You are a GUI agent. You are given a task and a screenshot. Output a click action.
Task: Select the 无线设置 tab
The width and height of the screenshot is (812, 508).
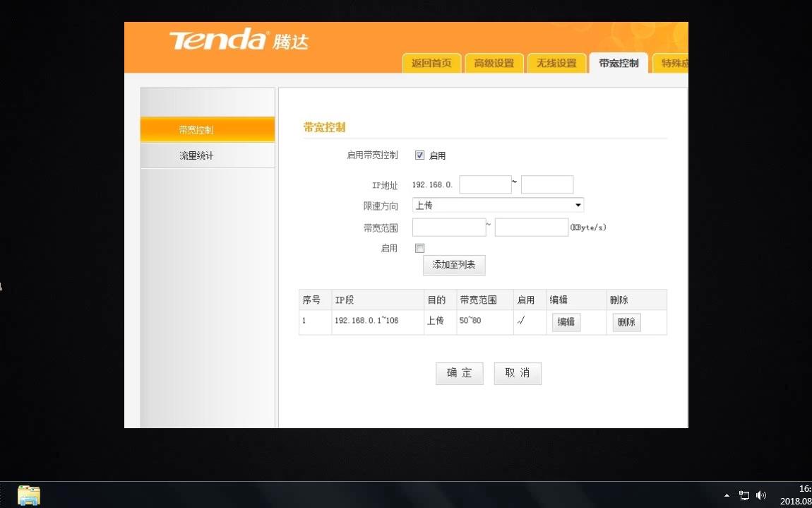tap(556, 63)
